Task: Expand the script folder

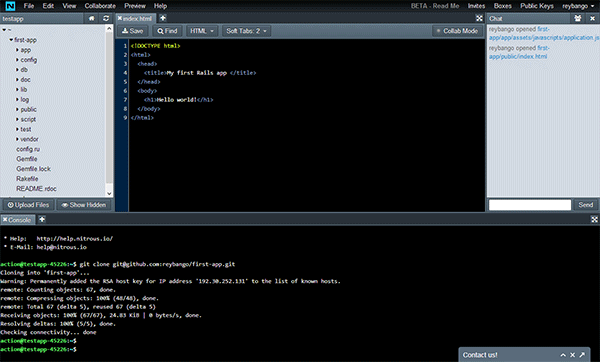Action: (x=17, y=119)
